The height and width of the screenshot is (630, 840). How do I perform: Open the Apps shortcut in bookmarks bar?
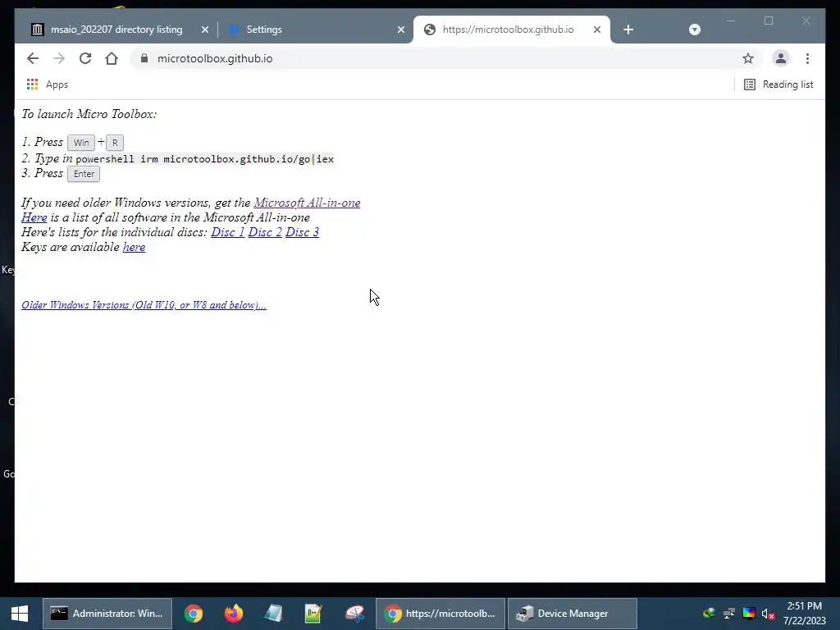click(x=47, y=84)
